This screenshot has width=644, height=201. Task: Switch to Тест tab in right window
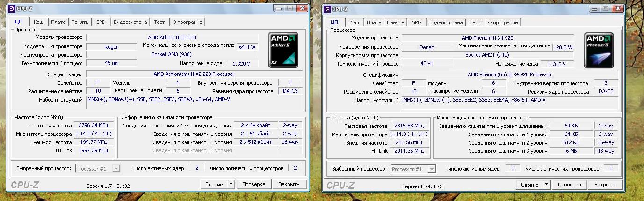point(475,22)
